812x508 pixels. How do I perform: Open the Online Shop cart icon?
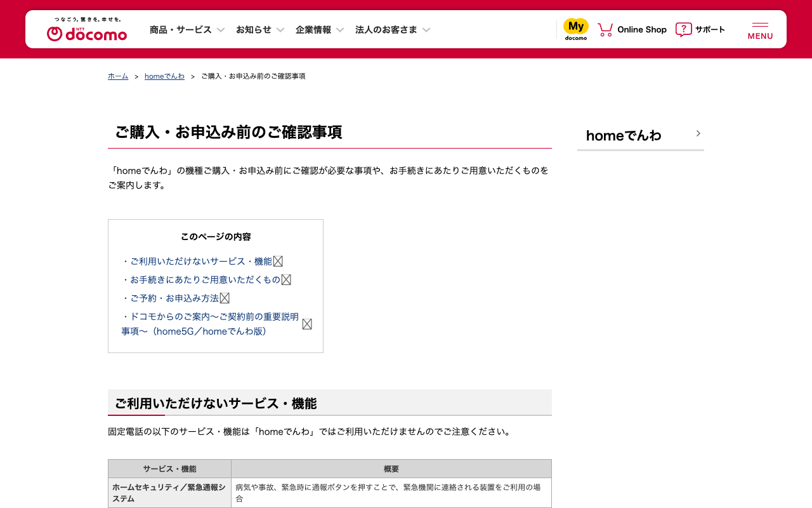pyautogui.click(x=605, y=30)
